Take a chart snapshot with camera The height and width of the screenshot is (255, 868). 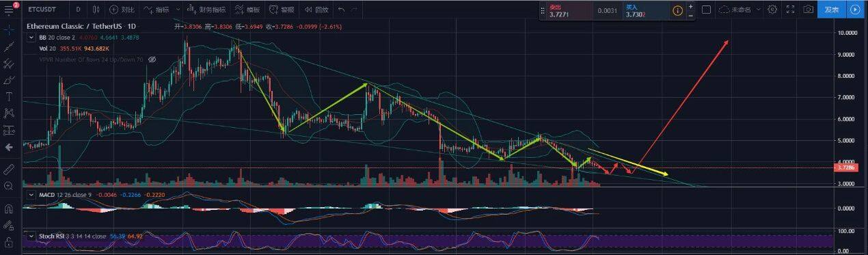(x=809, y=10)
